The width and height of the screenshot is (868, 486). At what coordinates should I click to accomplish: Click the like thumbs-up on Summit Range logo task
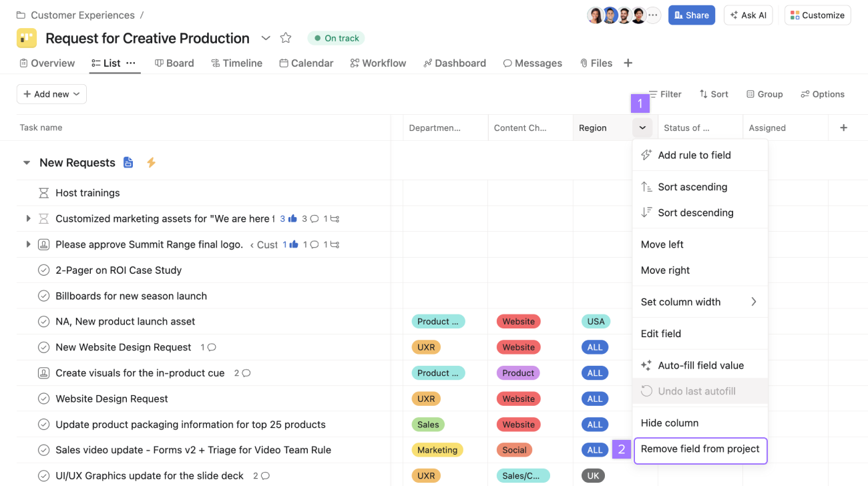[292, 244]
